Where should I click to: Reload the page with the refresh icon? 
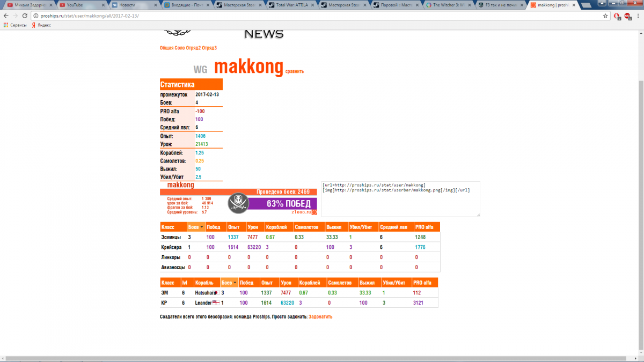25,16
